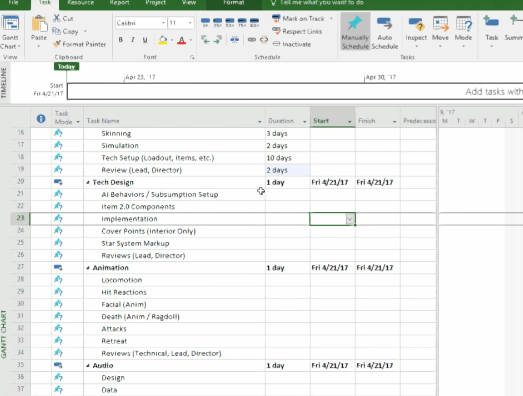Open the Task Name column filter dropdown

(259, 122)
